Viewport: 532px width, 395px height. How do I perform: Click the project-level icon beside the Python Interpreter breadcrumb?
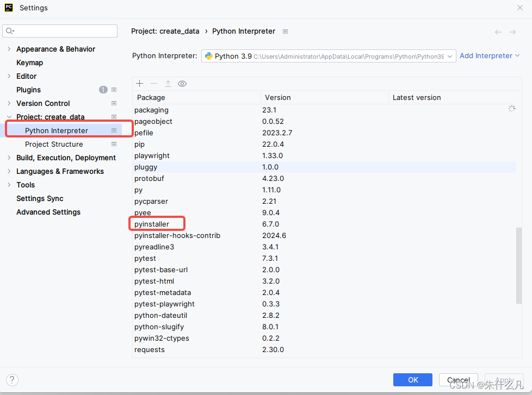286,32
